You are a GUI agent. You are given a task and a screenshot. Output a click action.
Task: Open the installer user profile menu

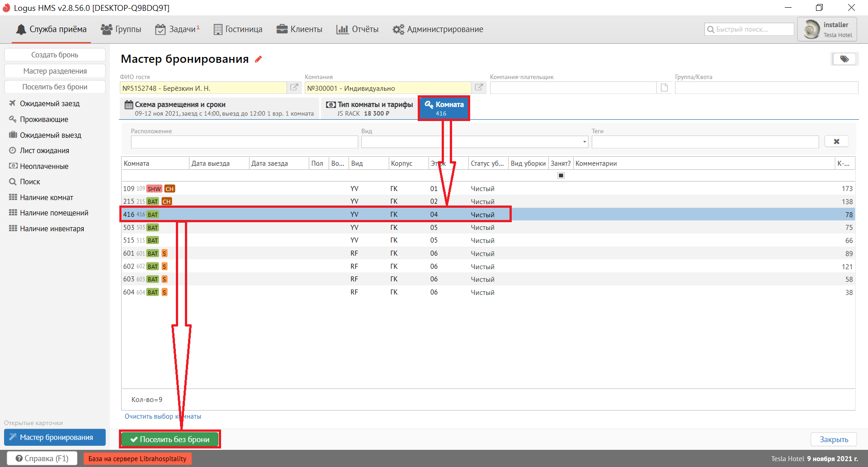[x=827, y=29]
